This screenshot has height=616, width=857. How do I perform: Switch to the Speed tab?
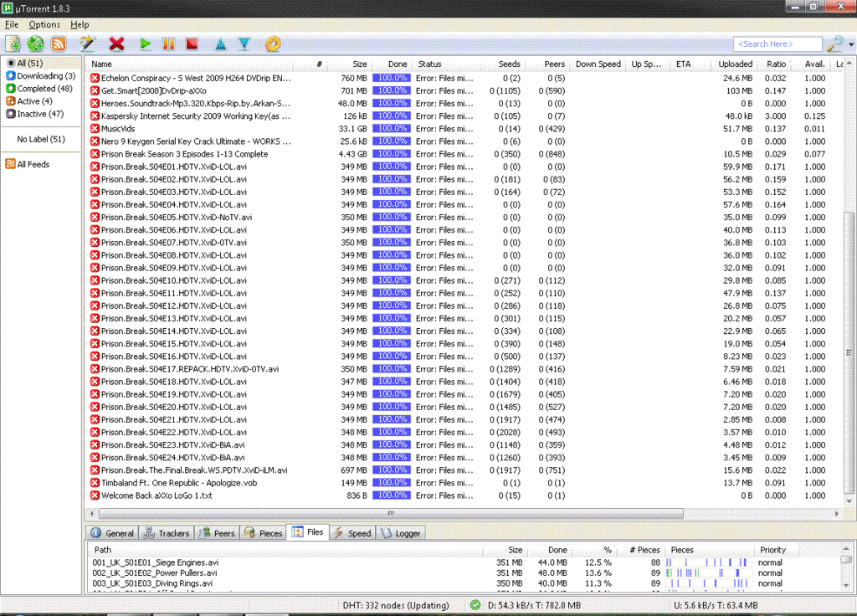coord(352,533)
